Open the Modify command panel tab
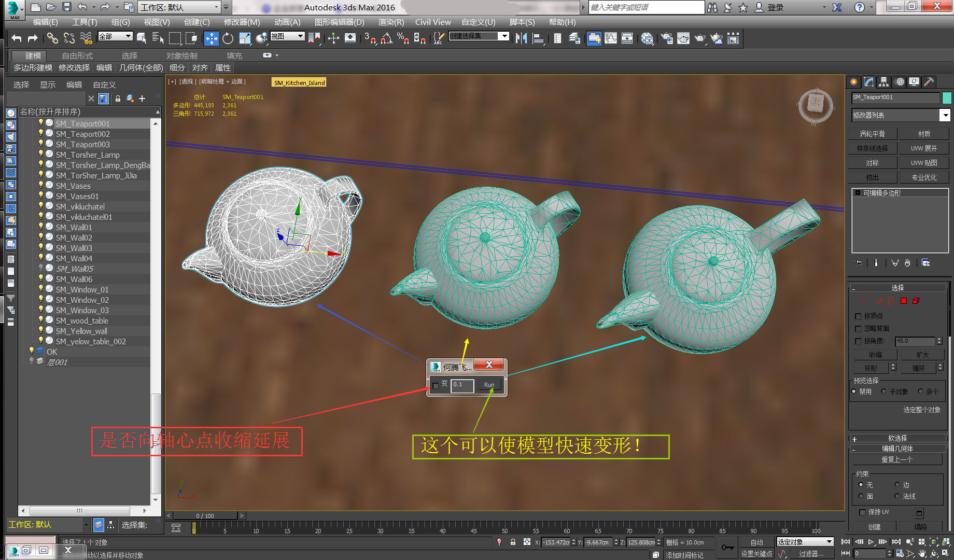The width and height of the screenshot is (954, 560). click(869, 81)
